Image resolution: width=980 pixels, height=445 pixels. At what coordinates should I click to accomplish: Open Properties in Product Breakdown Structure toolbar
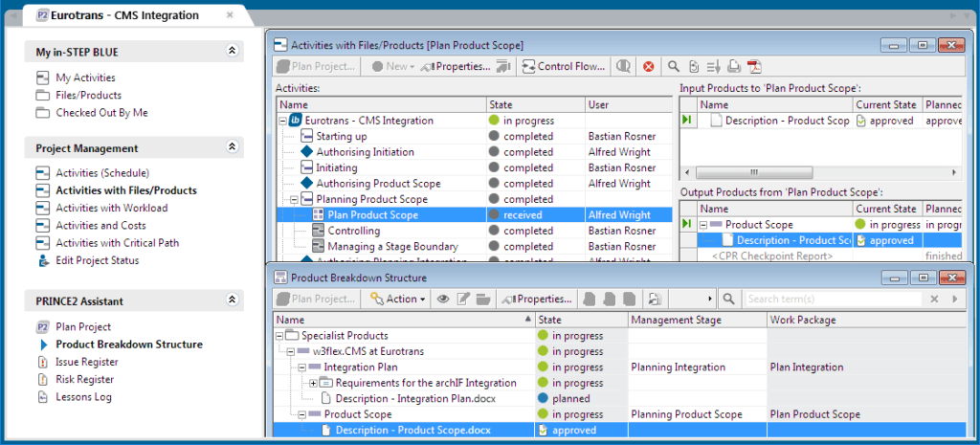pos(537,299)
